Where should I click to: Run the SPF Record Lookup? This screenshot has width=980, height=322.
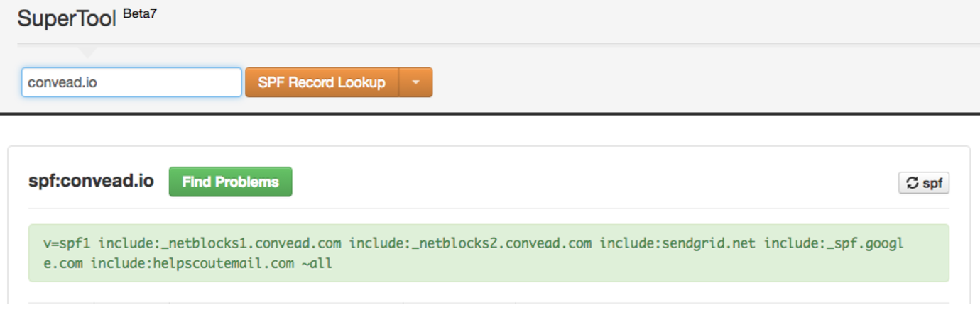[x=322, y=82]
